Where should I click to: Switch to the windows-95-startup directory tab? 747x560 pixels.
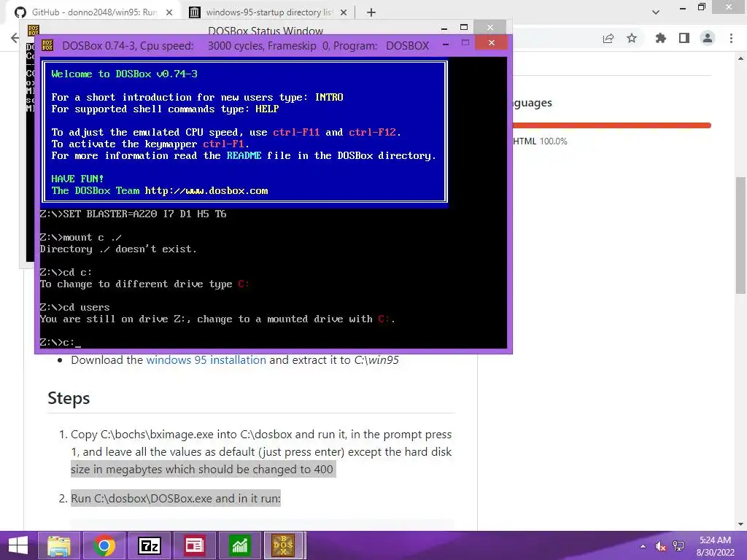pyautogui.click(x=268, y=12)
